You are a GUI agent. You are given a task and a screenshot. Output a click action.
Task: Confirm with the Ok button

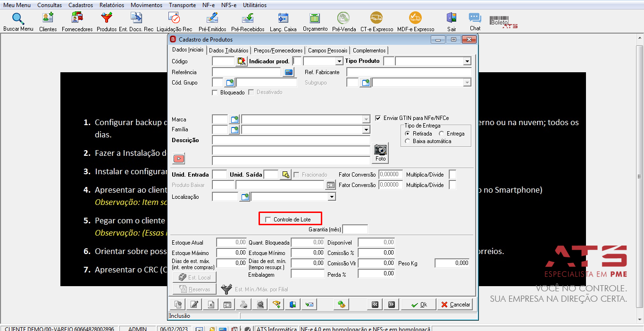(418, 305)
